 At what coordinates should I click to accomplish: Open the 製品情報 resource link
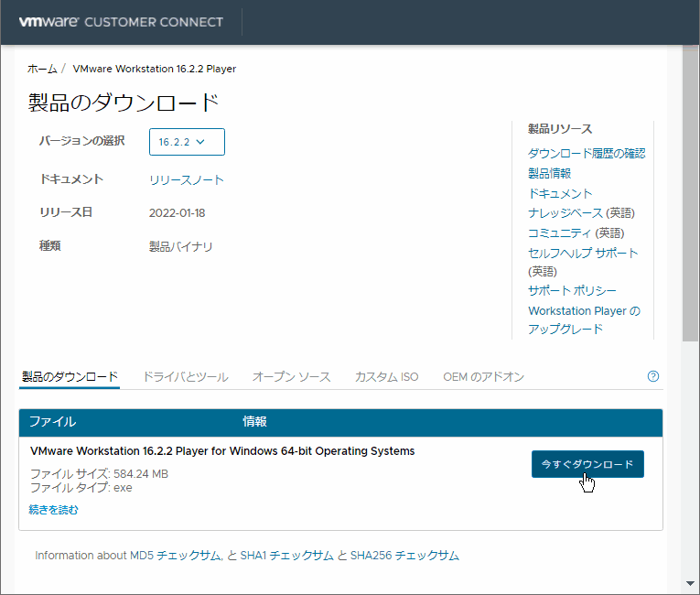click(x=550, y=173)
